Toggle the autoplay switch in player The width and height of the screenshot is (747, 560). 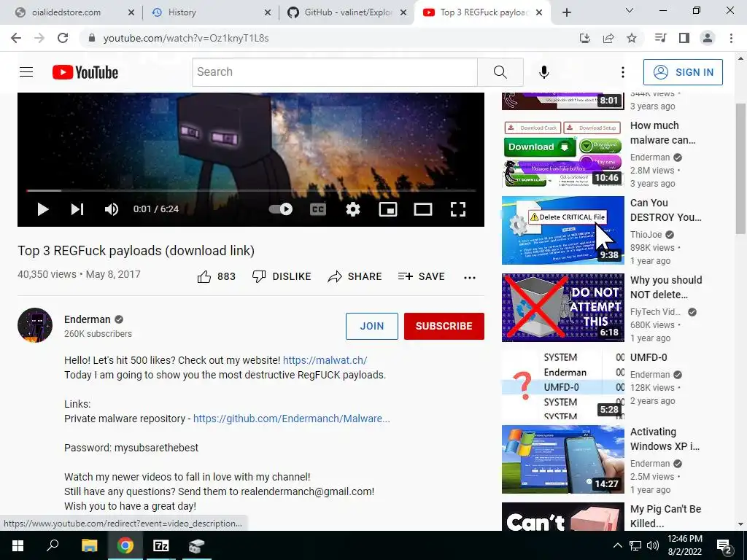click(281, 209)
